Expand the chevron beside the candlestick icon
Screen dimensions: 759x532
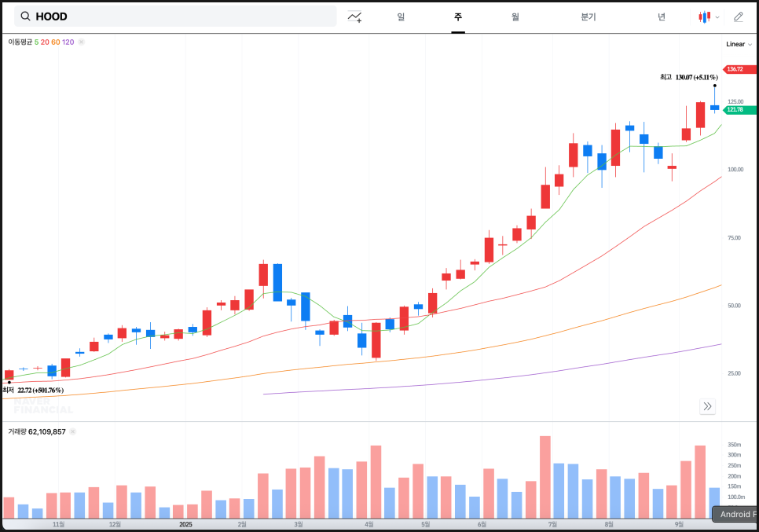pos(717,17)
